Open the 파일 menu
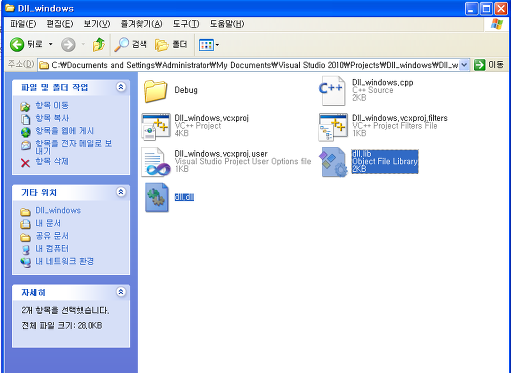This screenshot has width=511, height=373. (23, 24)
